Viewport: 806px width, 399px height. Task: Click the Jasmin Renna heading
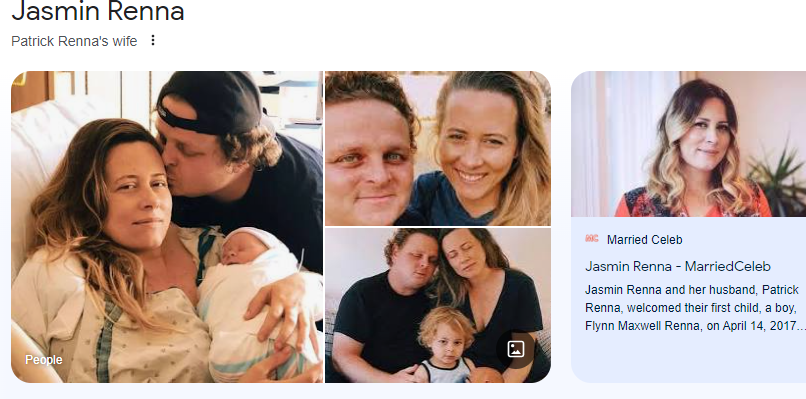[x=98, y=11]
